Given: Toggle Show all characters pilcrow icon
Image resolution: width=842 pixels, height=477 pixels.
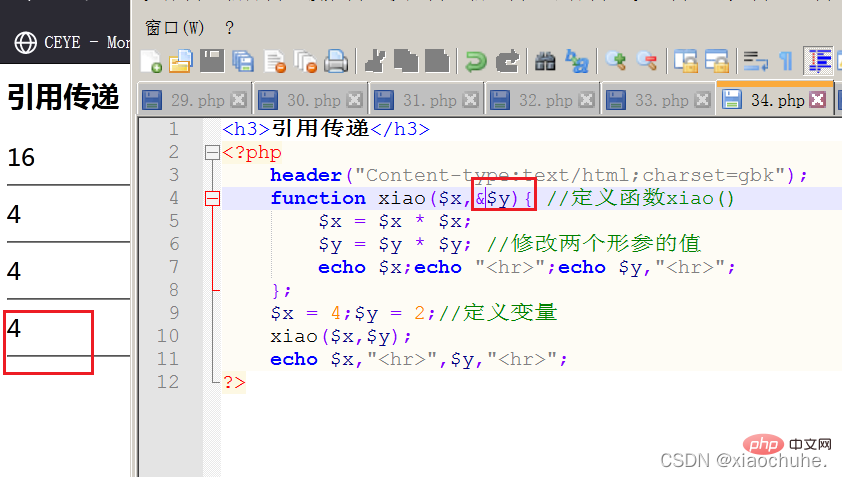Looking at the screenshot, I should pos(786,61).
